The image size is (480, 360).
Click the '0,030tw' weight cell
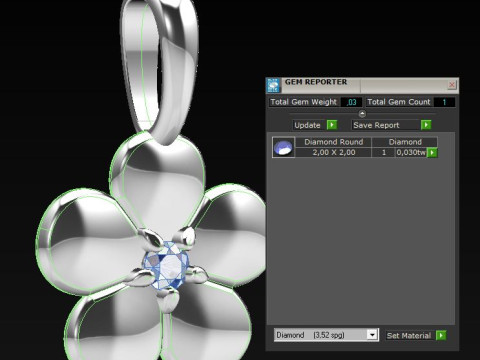pos(411,152)
